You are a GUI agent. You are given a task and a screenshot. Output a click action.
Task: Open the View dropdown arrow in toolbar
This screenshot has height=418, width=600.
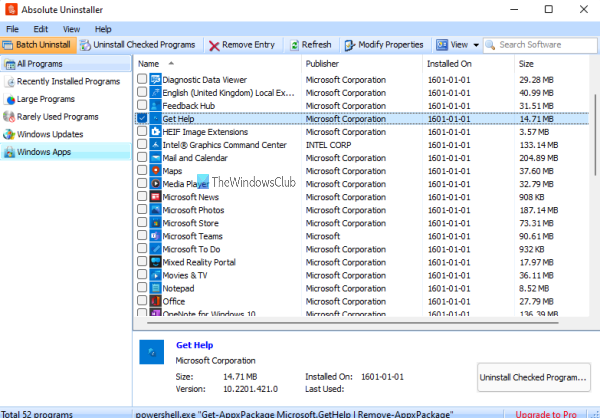pos(476,45)
